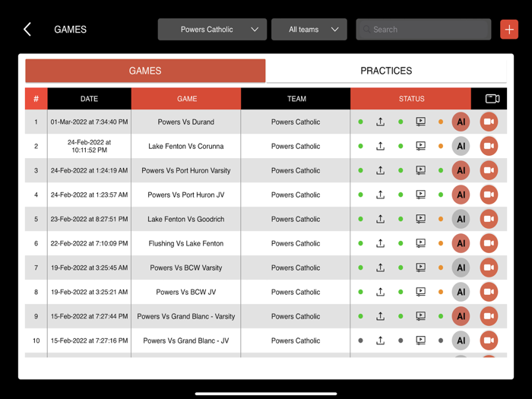Viewport: 532px width, 399px height.
Task: Playback icon for Powers Vs Port Huron JV
Action: coord(421,195)
